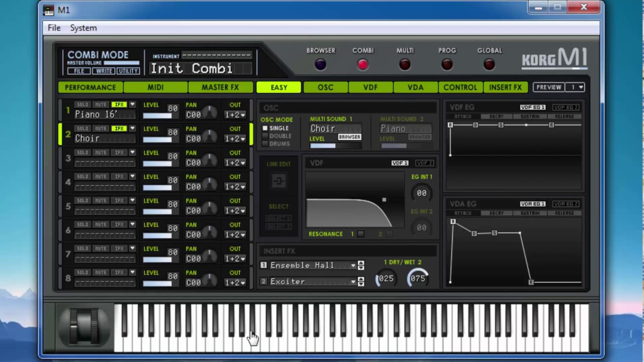Screen dimensions: 644x362
Task: Open timbre 4 OUT 1+2 dropdown
Action: point(235,187)
